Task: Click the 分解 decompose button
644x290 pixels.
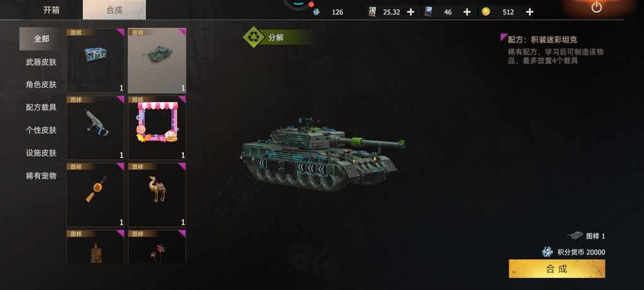Action: pos(278,37)
